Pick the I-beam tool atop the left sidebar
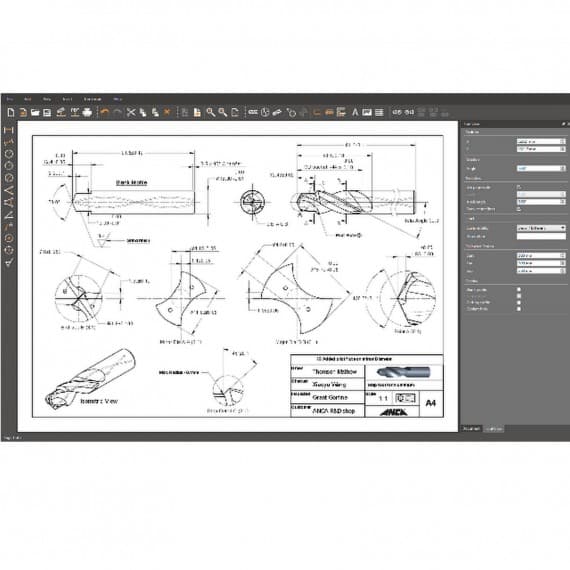570x570 pixels. (x=9, y=130)
